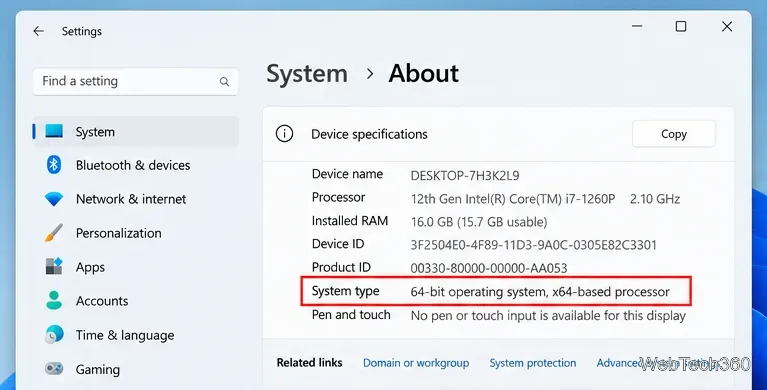Image resolution: width=767 pixels, height=390 pixels.
Task: Click the search magnifier icon
Action: [x=224, y=82]
